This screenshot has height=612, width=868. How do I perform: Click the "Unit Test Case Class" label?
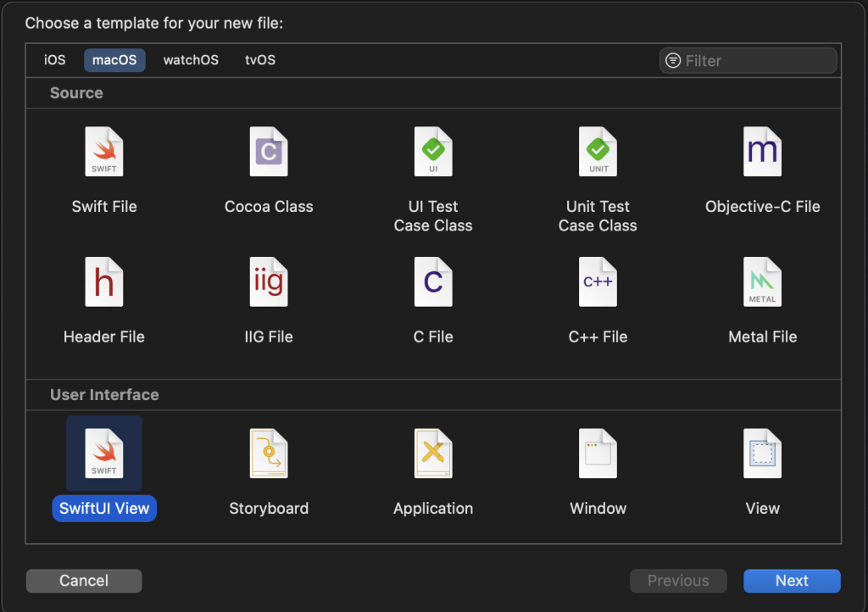(x=598, y=216)
